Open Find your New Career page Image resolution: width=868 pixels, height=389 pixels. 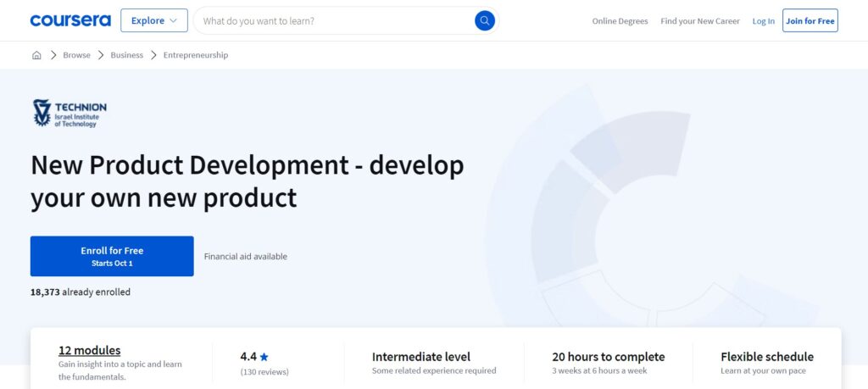700,21
